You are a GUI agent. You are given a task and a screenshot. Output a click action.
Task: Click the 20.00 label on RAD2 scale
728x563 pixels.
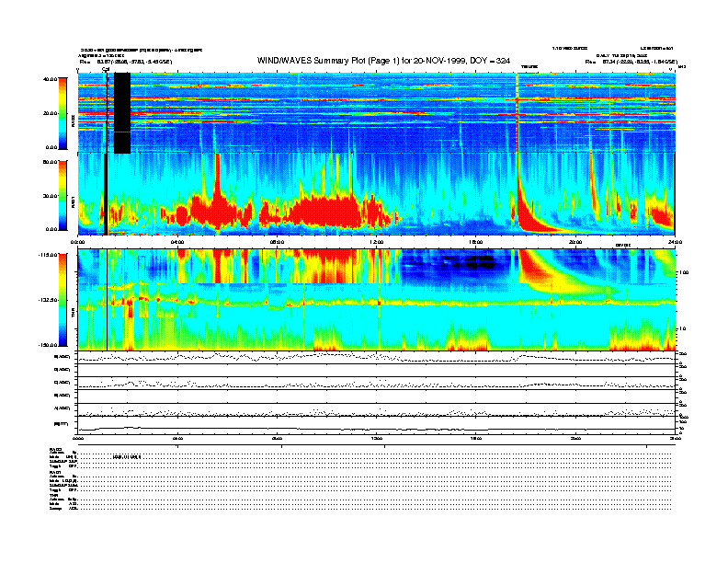coord(51,113)
